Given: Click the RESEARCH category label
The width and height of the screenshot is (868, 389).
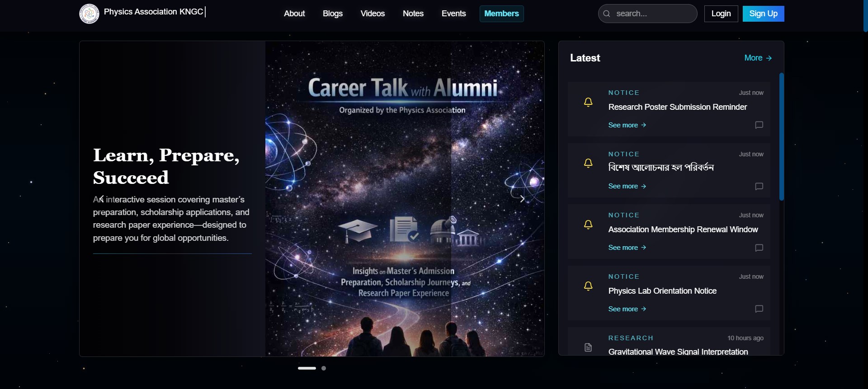Looking at the screenshot, I should pos(631,338).
